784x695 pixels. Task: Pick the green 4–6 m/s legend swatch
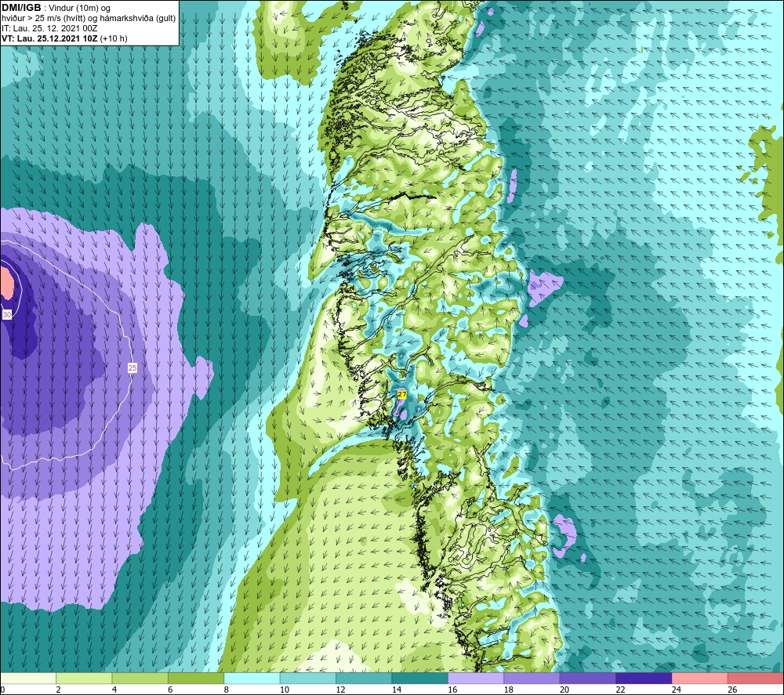[140, 678]
